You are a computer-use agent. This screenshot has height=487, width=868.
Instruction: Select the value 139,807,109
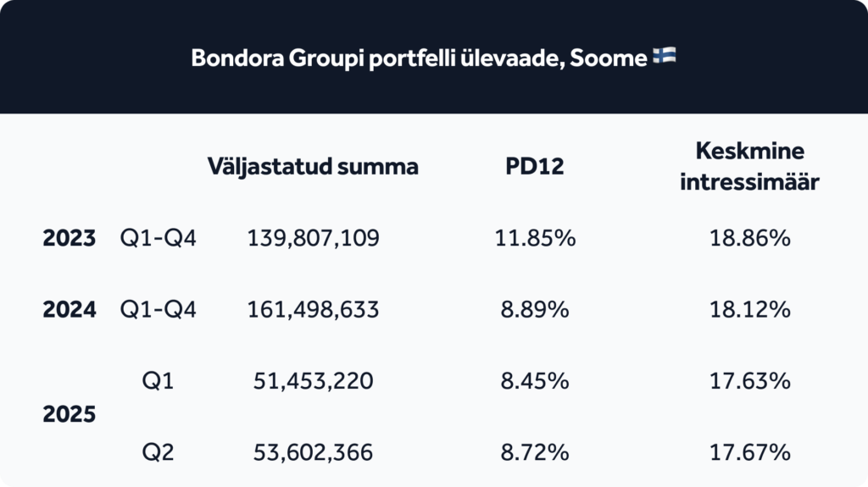click(x=313, y=239)
